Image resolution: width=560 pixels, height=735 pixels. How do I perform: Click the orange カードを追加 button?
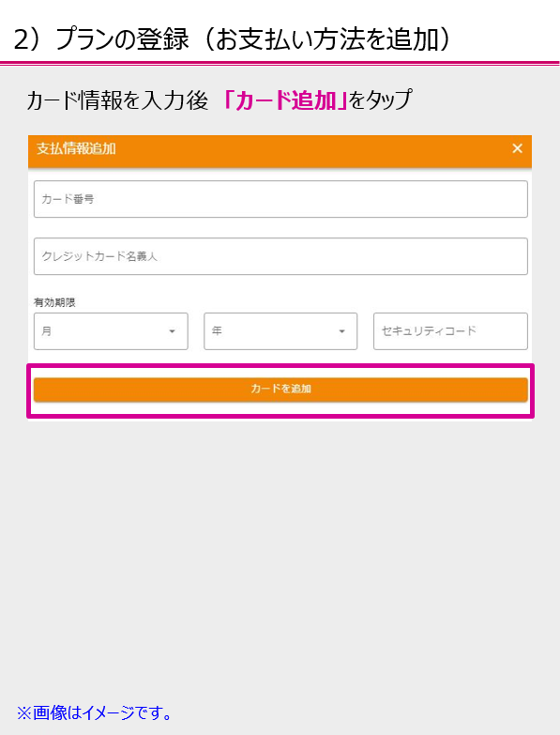click(280, 390)
